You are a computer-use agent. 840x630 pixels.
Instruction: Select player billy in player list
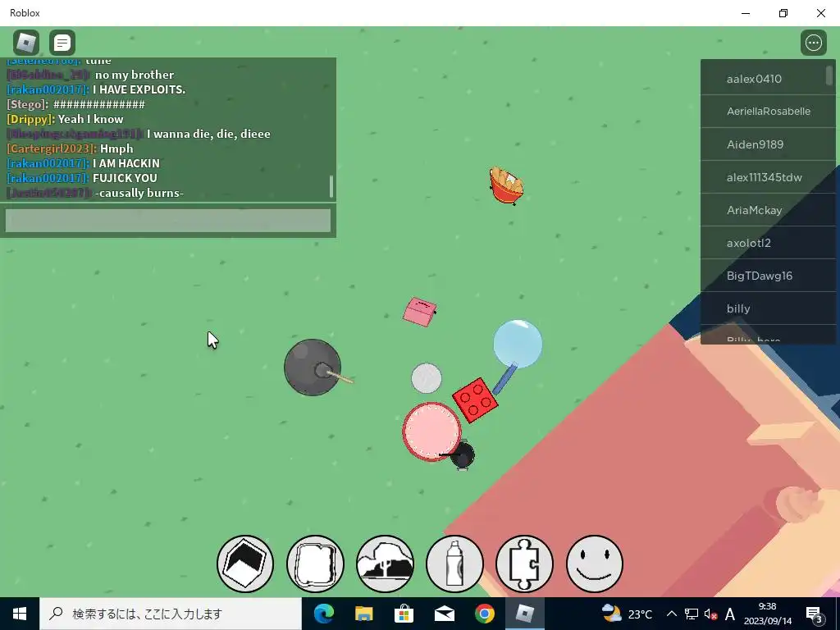768,308
